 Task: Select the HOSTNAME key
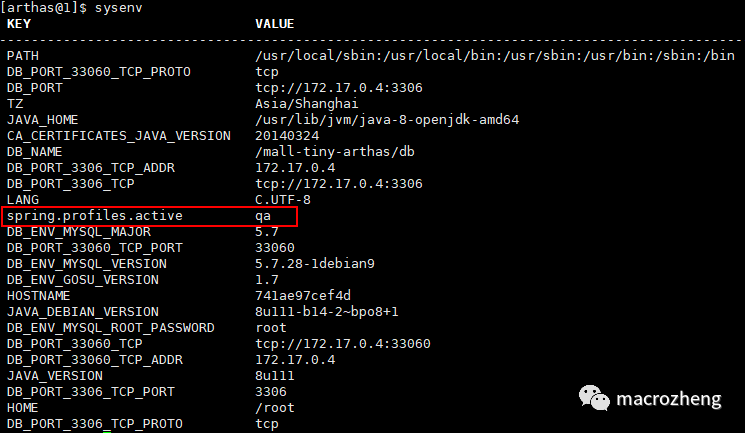coord(38,296)
